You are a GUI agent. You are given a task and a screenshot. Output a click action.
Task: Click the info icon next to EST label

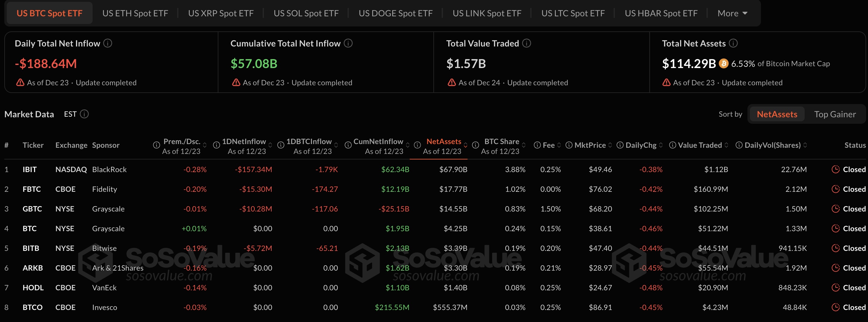pyautogui.click(x=85, y=114)
